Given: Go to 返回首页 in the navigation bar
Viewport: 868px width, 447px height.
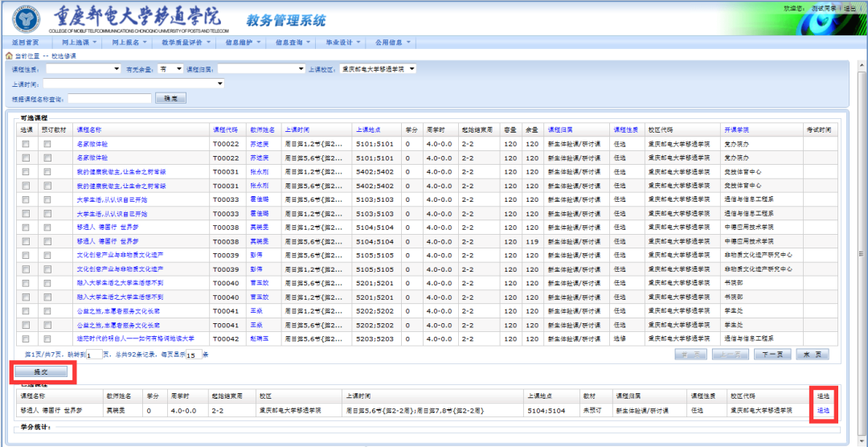Looking at the screenshot, I should click(27, 42).
